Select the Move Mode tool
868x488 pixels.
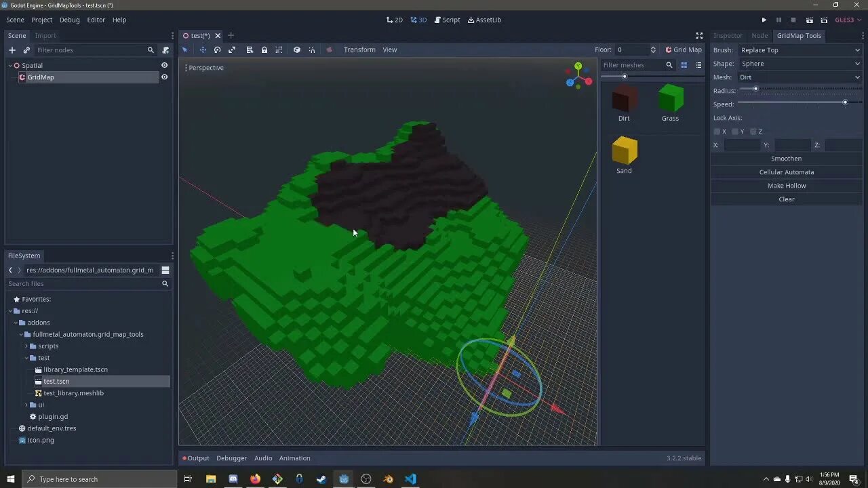pyautogui.click(x=202, y=49)
